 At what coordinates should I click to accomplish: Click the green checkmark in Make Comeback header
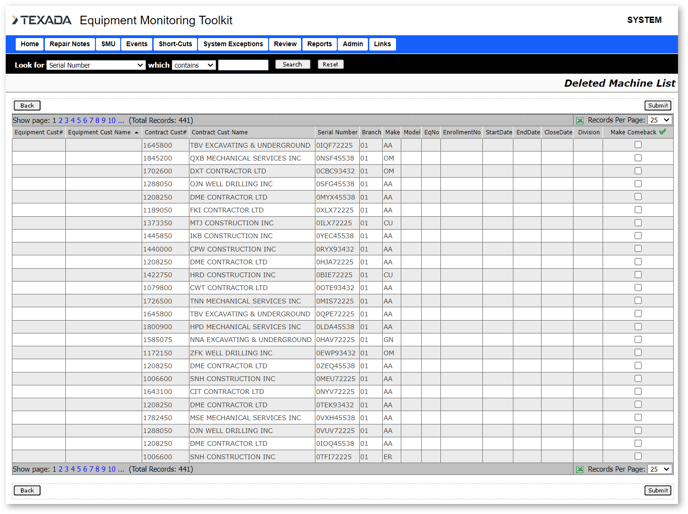(662, 132)
